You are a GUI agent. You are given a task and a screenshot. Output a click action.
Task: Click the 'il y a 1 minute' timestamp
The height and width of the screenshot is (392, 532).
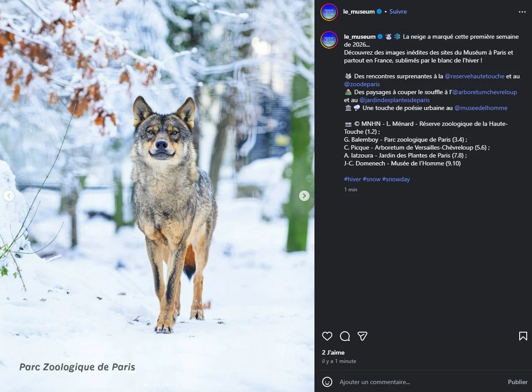pyautogui.click(x=339, y=361)
